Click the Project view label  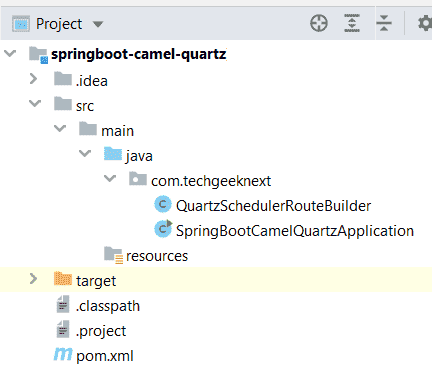pos(59,24)
